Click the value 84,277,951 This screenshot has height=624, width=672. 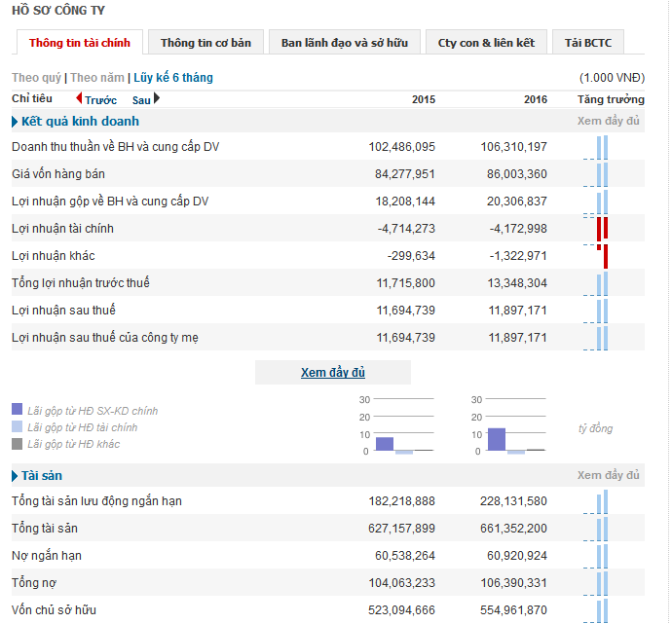(x=405, y=174)
